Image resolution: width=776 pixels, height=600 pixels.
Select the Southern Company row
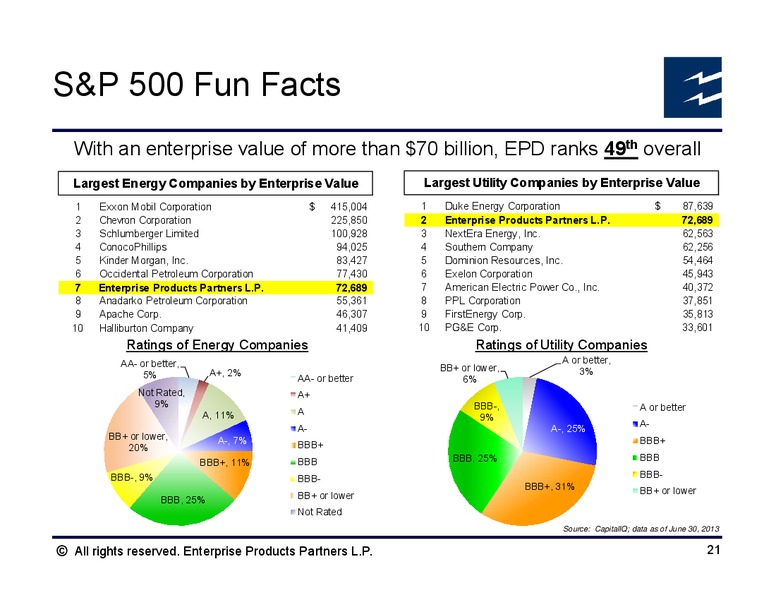[561, 247]
